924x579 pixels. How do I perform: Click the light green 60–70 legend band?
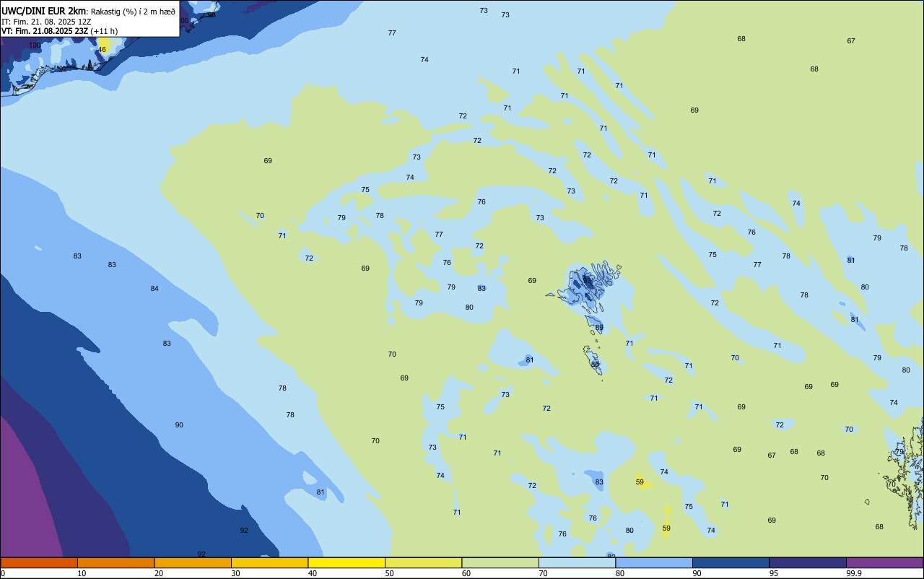500,562
